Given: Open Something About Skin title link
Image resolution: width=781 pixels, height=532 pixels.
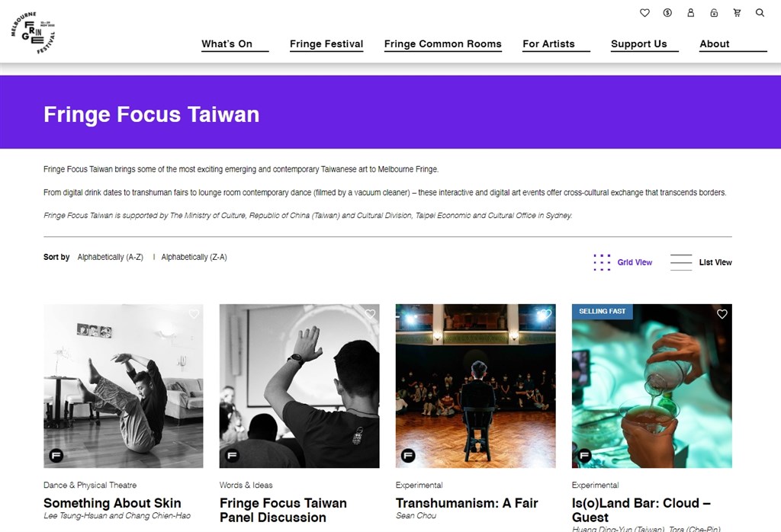Looking at the screenshot, I should [x=112, y=503].
